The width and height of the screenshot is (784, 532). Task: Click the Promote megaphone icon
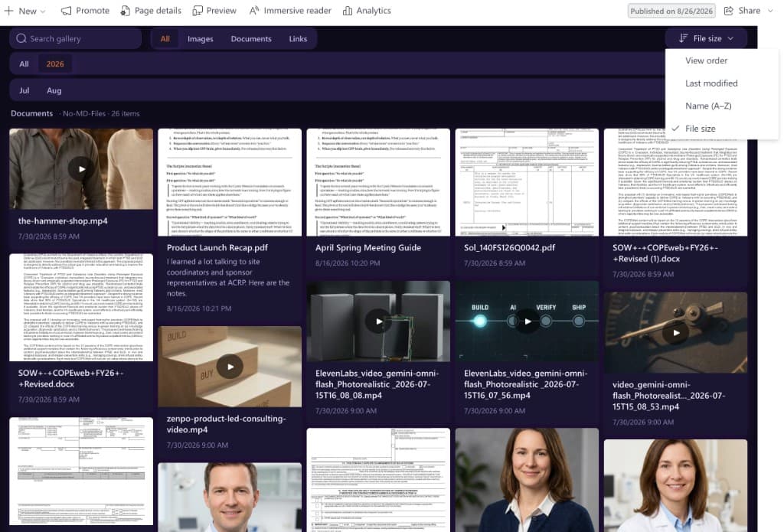66,11
